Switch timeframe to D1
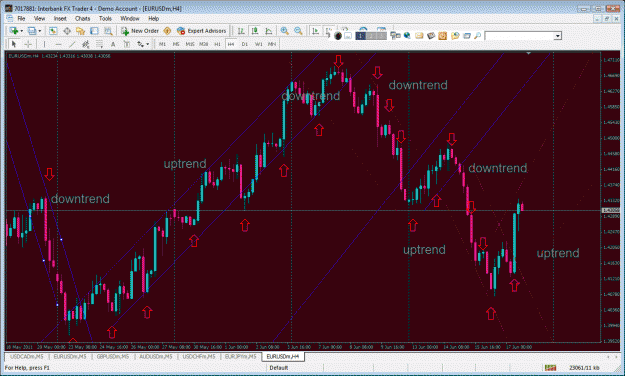Image resolution: width=625 pixels, height=376 pixels. tap(245, 44)
